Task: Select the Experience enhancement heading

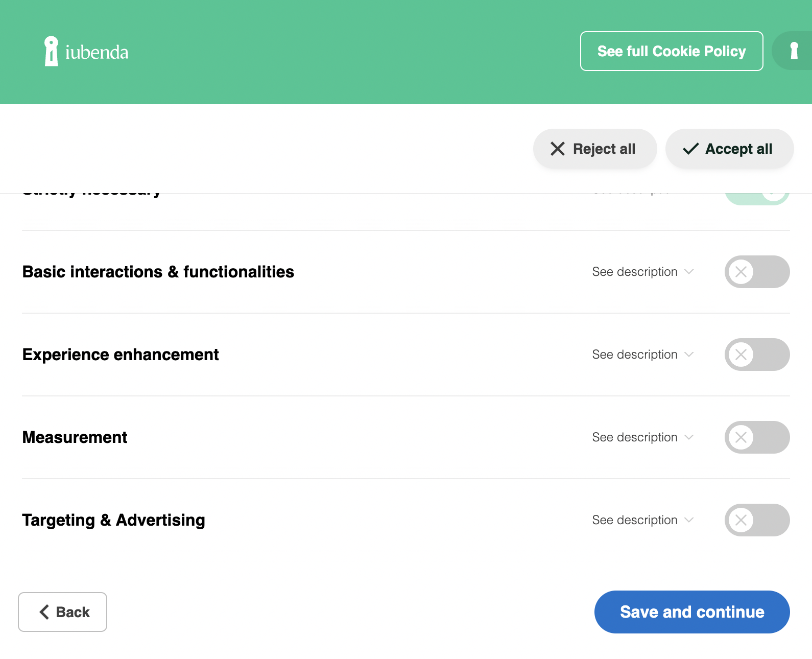Action: tap(121, 355)
